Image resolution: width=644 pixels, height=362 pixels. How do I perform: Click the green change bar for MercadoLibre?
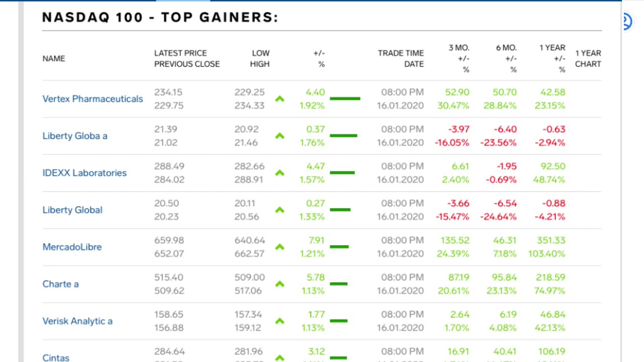click(340, 247)
